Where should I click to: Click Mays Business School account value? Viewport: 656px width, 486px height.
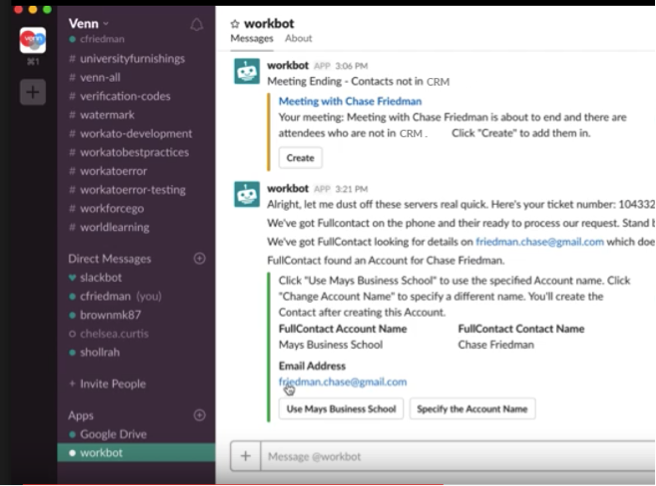click(331, 345)
